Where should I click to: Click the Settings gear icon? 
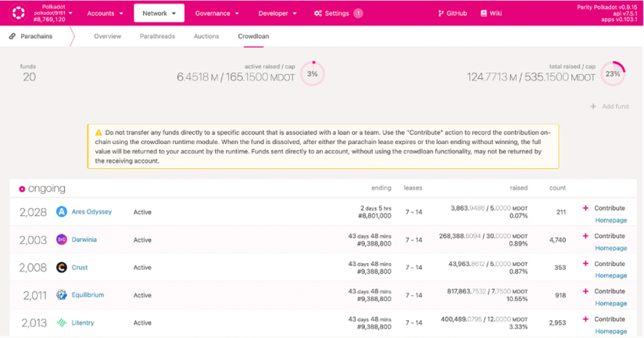pos(318,13)
